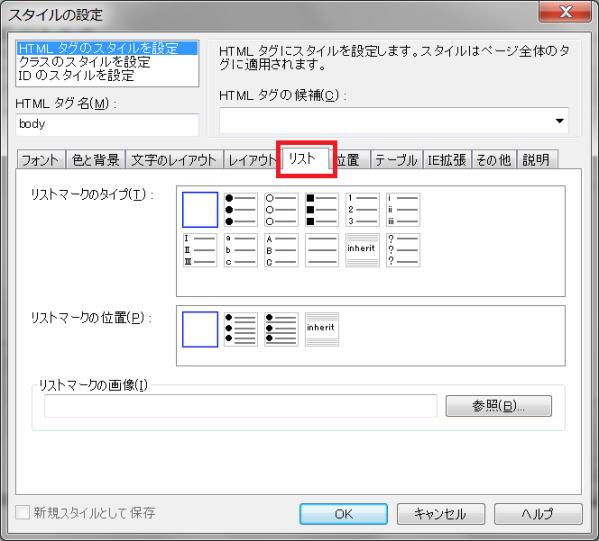The height and width of the screenshot is (541, 599).
Task: Switch to the 色と背景 tab
Action: (x=96, y=160)
